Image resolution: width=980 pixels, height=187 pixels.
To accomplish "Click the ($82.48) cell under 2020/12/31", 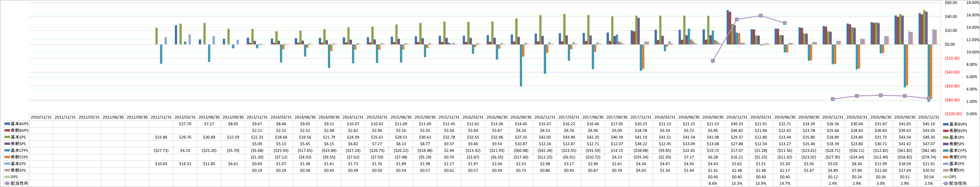I will coord(929,150).
